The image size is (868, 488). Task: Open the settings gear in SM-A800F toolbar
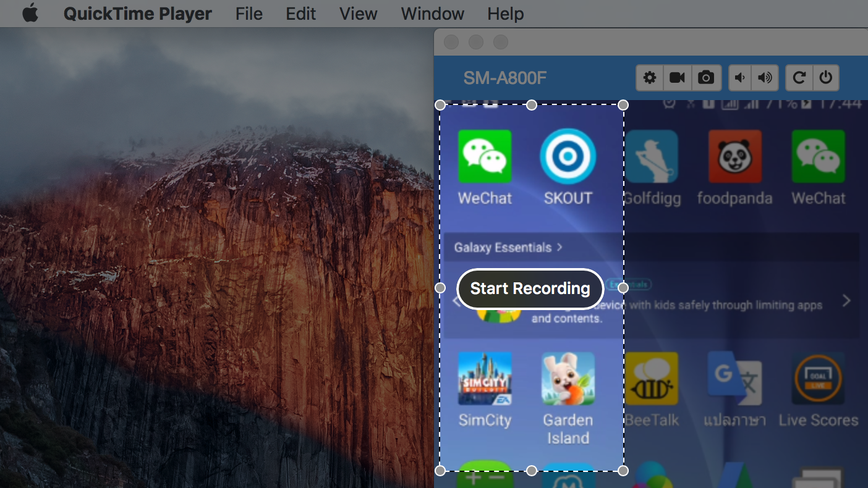[x=650, y=78]
